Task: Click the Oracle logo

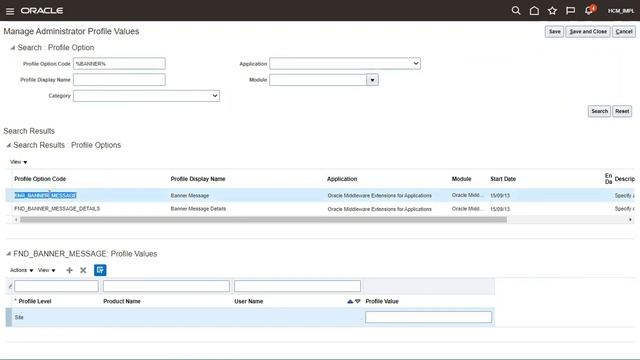Action: 42,11
